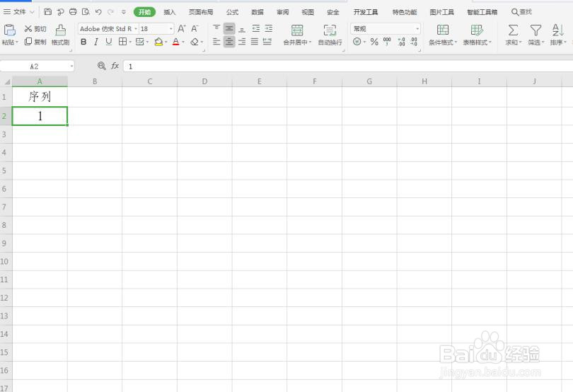This screenshot has width=573, height=392.
Task: Switch to the 视图 (View) tab
Action: pos(308,12)
